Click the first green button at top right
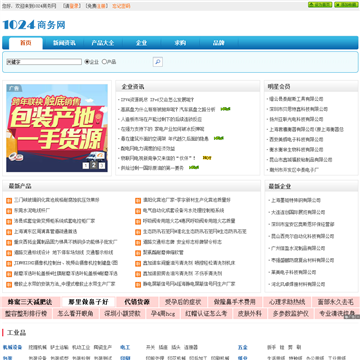Screen dimensions: 360x360 pos(320,5)
